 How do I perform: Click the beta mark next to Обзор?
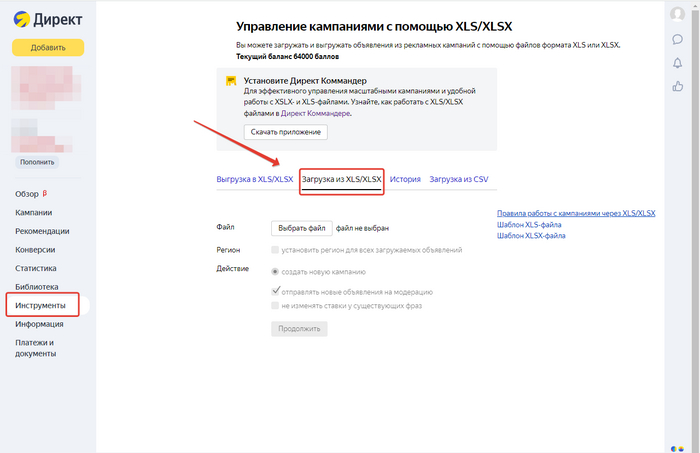45,193
